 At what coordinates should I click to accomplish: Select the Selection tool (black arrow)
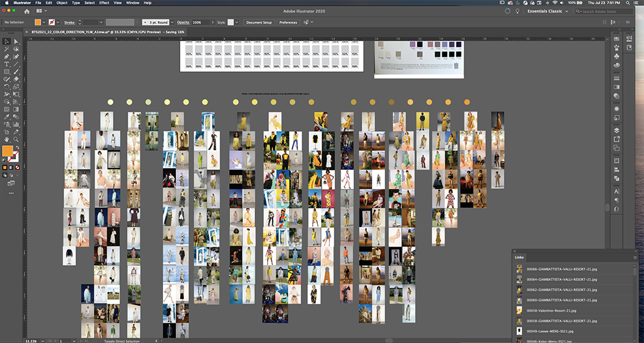(x=6, y=41)
